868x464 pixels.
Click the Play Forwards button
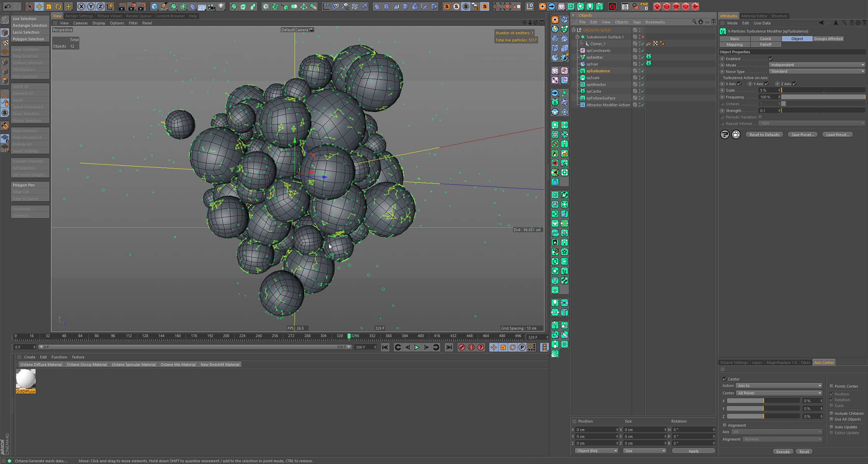[x=417, y=347]
